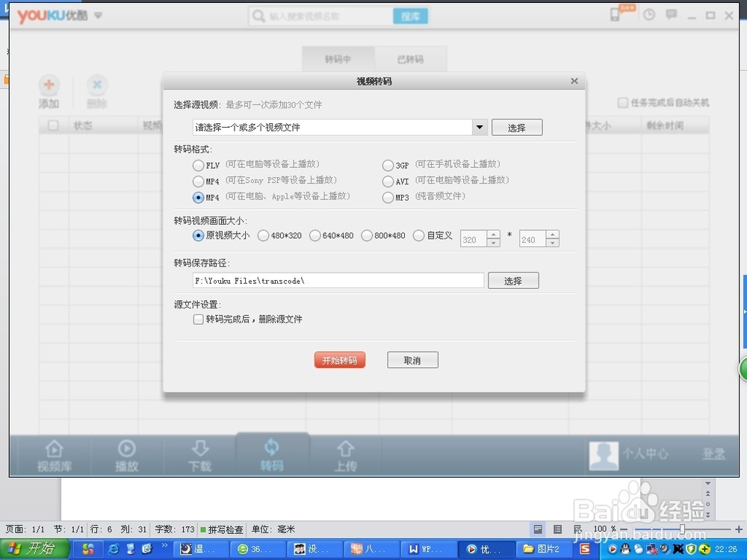
Task: Click the Word zoom slider handle
Action: click(x=682, y=529)
